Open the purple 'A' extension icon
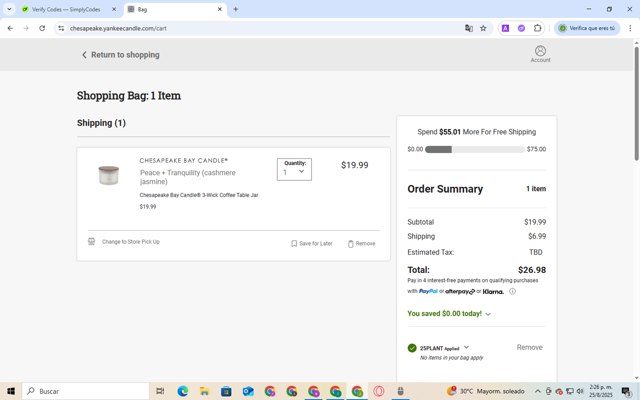This screenshot has width=640, height=400. tap(505, 28)
